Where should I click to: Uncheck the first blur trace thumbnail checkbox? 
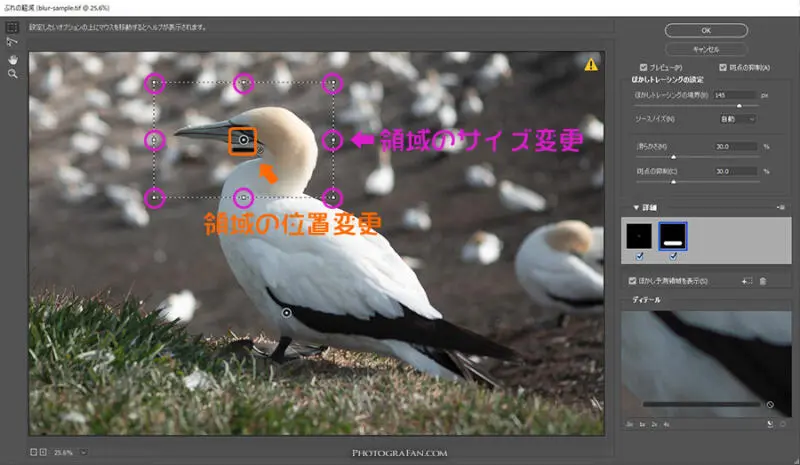coord(639,257)
